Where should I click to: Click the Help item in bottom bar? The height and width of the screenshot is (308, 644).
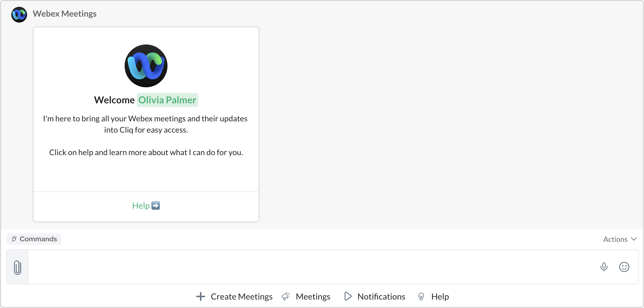click(440, 296)
